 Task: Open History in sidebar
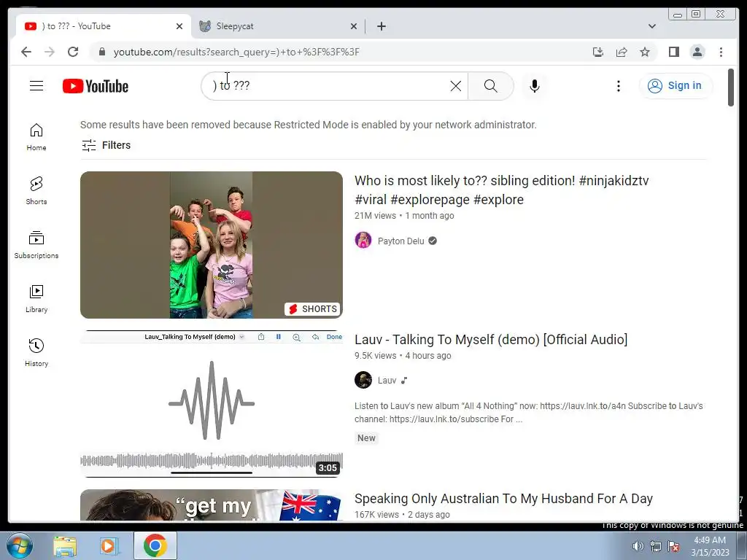[x=36, y=352]
